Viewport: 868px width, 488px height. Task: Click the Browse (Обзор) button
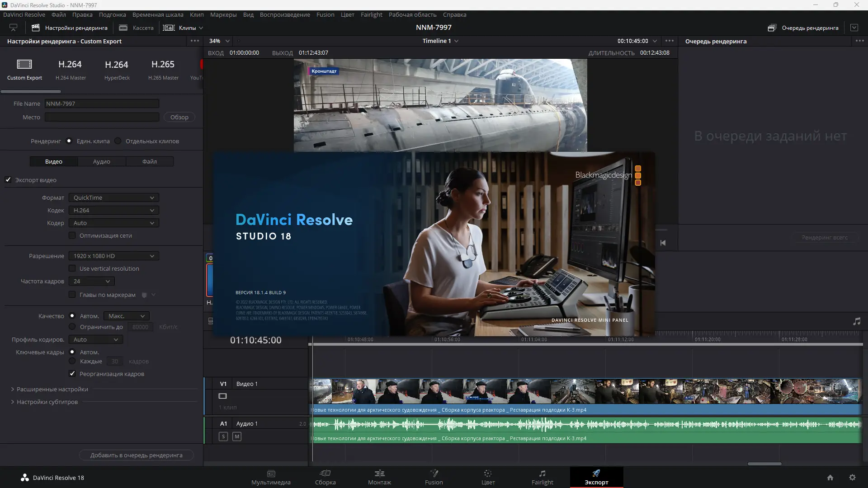(179, 117)
